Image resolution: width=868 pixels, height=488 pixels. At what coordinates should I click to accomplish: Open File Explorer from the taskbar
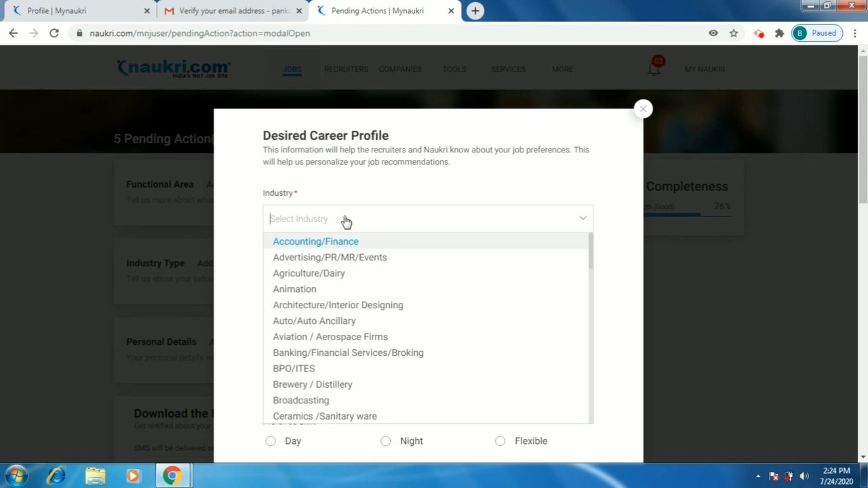tap(95, 476)
